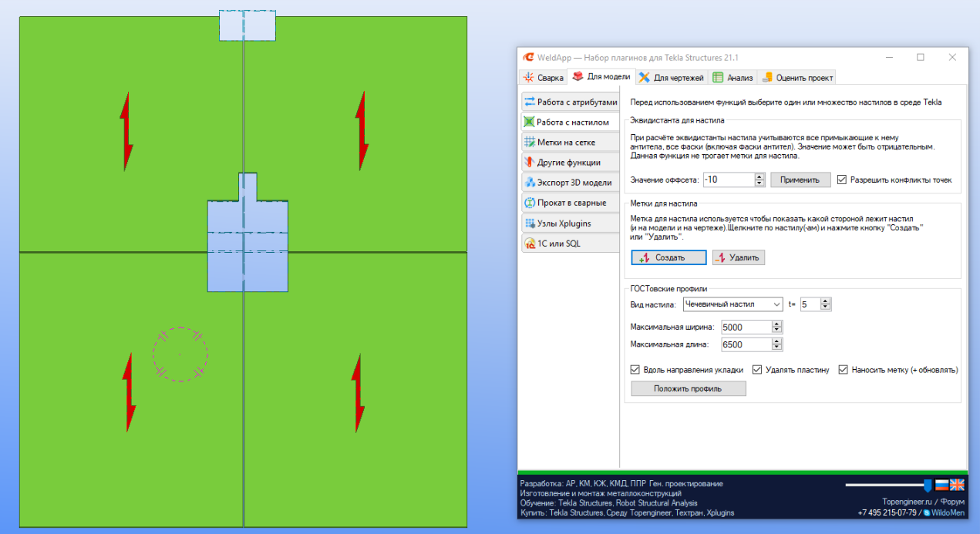The image size is (980, 534).
Task: Select the dashed magenta circle in the model
Action: point(180,354)
